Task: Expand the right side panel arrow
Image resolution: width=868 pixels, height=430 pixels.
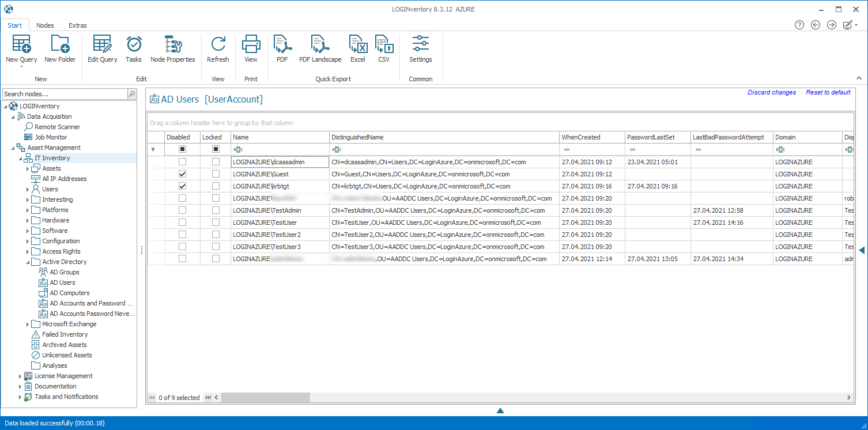Action: click(x=862, y=250)
